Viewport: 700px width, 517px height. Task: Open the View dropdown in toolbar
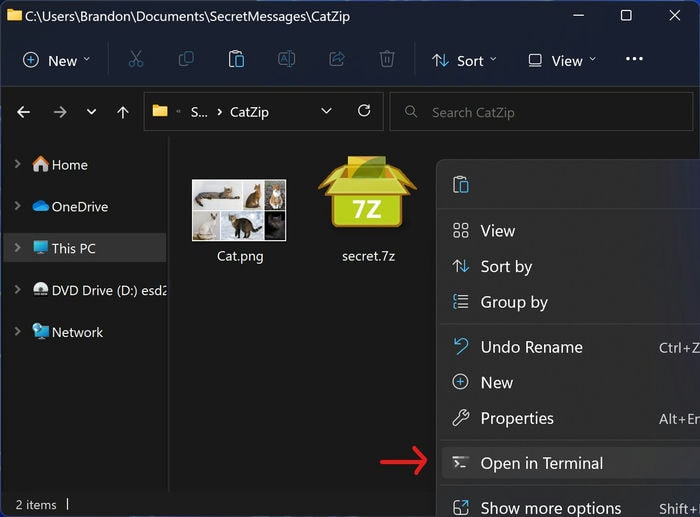(x=561, y=60)
